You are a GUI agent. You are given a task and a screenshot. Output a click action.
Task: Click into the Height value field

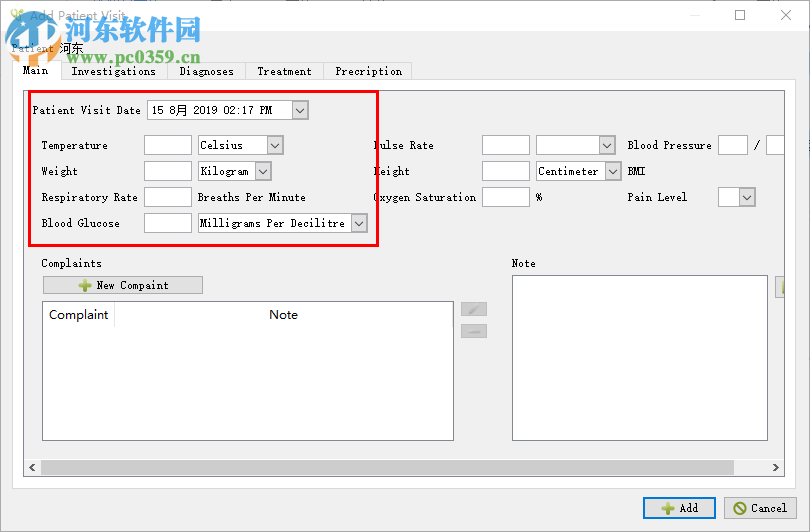click(x=506, y=171)
